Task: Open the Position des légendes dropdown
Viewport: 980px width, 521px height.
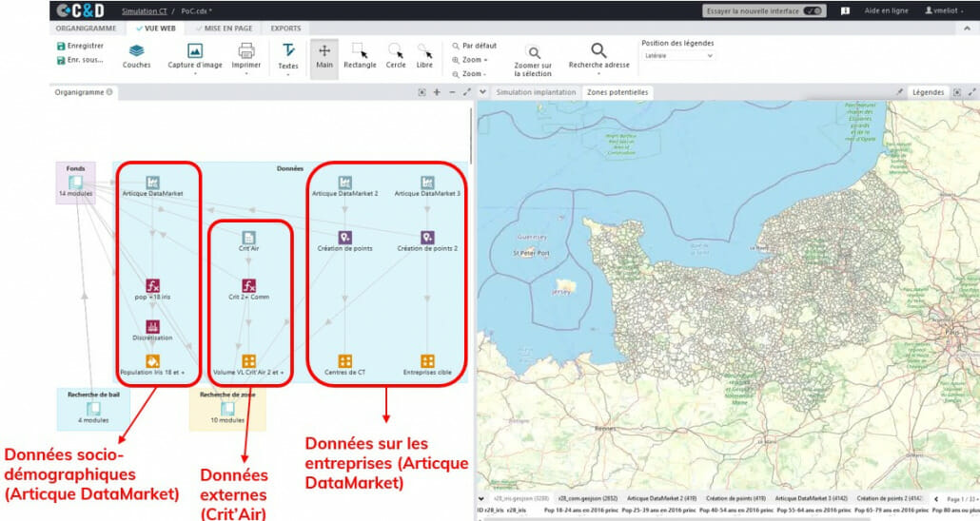Action: pyautogui.click(x=678, y=55)
